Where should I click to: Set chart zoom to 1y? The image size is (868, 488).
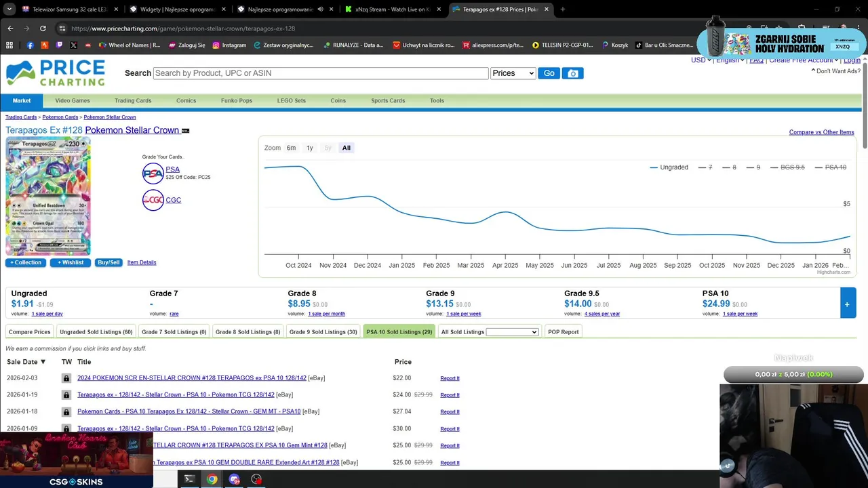click(310, 148)
